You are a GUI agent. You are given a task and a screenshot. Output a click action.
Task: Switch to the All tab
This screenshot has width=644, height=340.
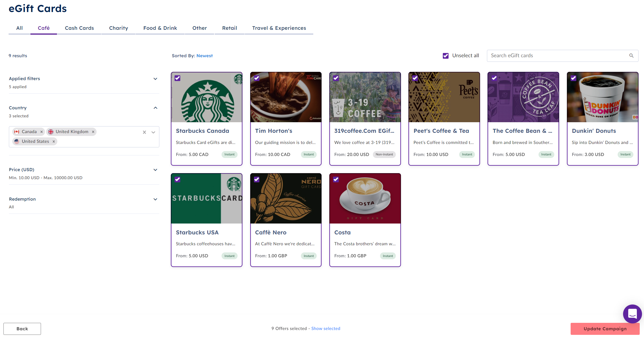[19, 28]
